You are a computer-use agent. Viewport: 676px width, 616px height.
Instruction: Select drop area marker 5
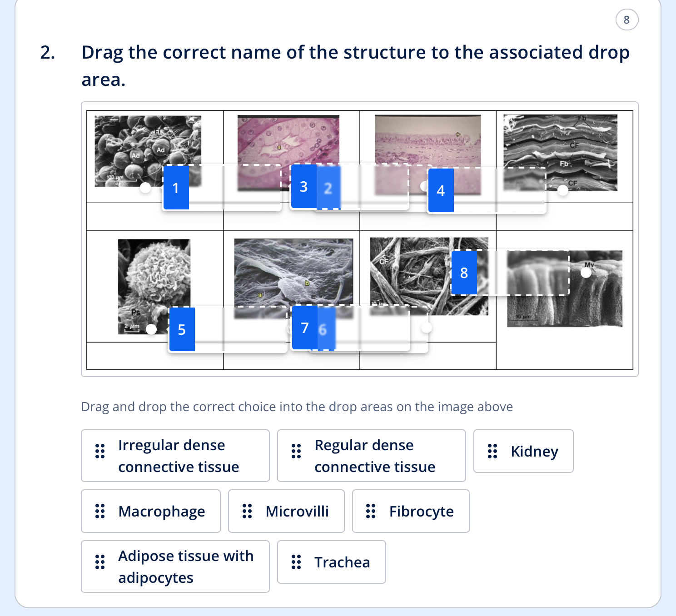[182, 330]
